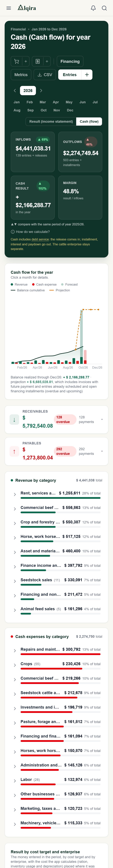The width and height of the screenshot is (113, 868).
Task: Switch to Cash (flow) view
Action: tap(89, 122)
